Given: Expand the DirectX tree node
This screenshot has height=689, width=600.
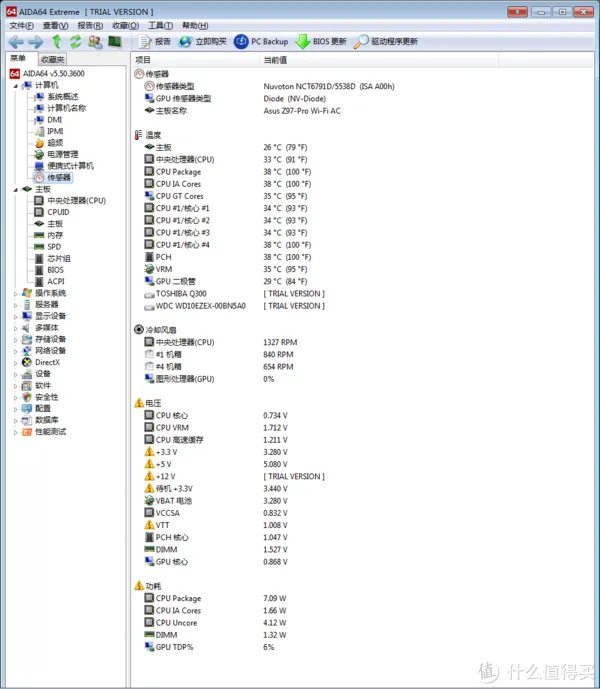Looking at the screenshot, I should (15, 362).
